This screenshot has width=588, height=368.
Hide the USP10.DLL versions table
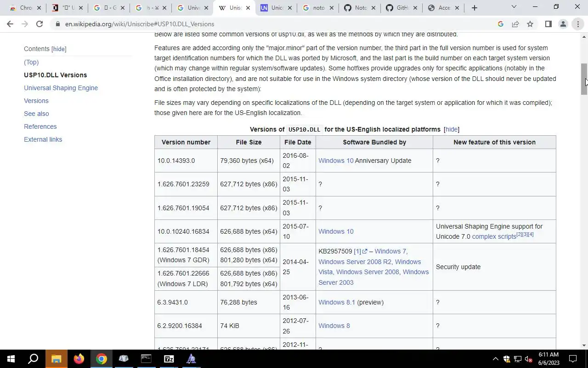point(452,129)
